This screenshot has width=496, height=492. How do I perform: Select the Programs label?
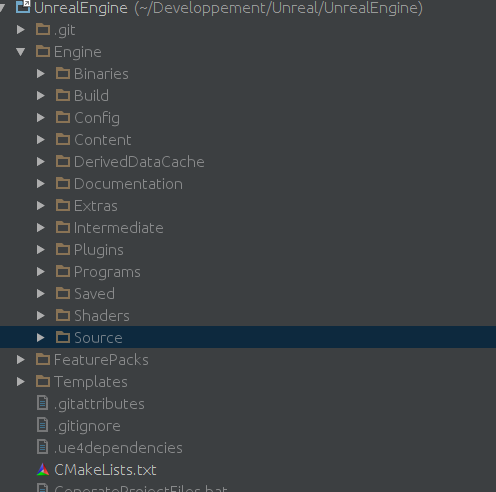click(107, 272)
